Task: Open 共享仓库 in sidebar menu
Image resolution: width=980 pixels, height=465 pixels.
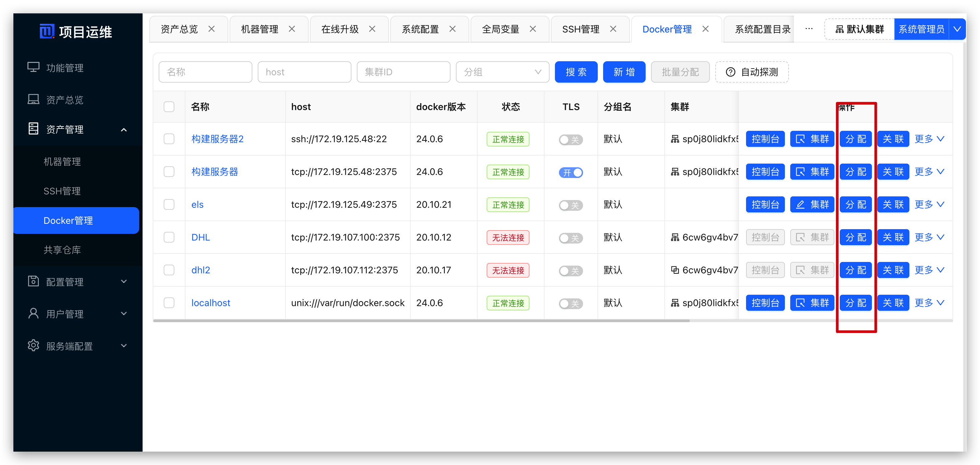Action: tap(62, 250)
